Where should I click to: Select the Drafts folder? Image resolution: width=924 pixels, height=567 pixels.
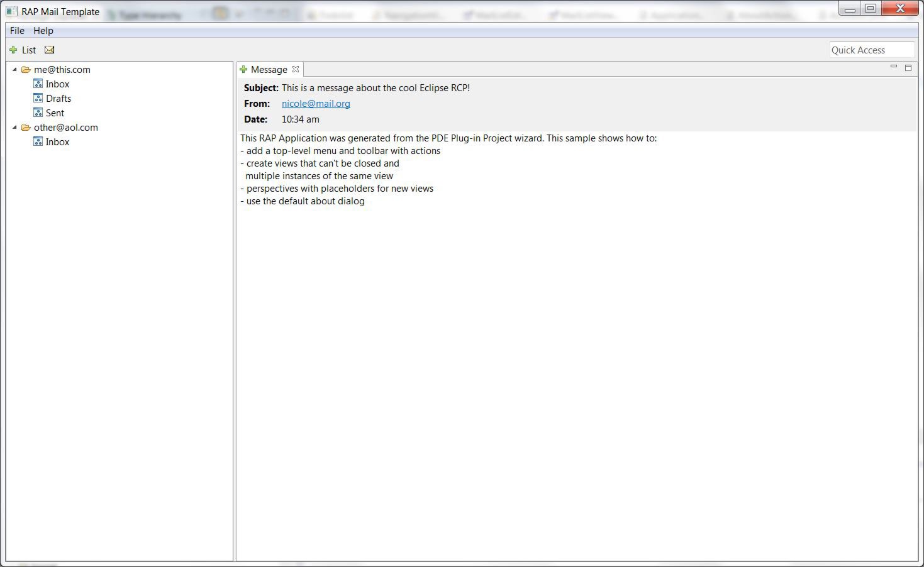pos(58,99)
